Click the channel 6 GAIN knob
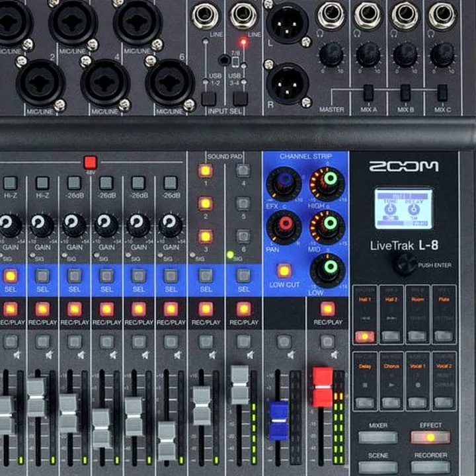 click(x=171, y=225)
